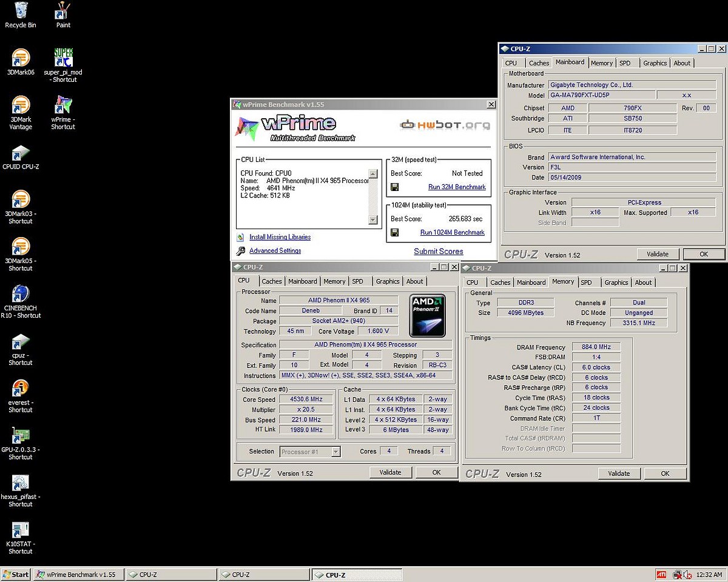The width and height of the screenshot is (728, 582).
Task: Click the hwbot.org logo in wPrime
Action: point(445,125)
